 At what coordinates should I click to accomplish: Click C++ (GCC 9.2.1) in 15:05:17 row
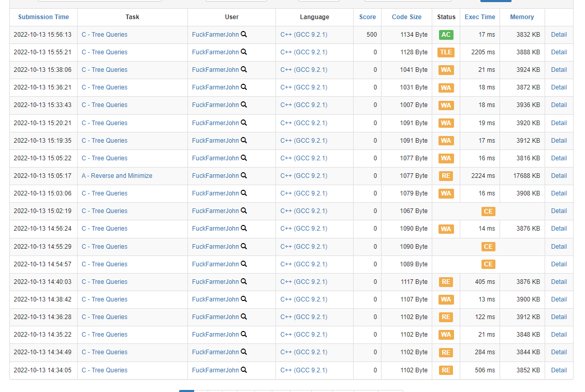pos(304,175)
